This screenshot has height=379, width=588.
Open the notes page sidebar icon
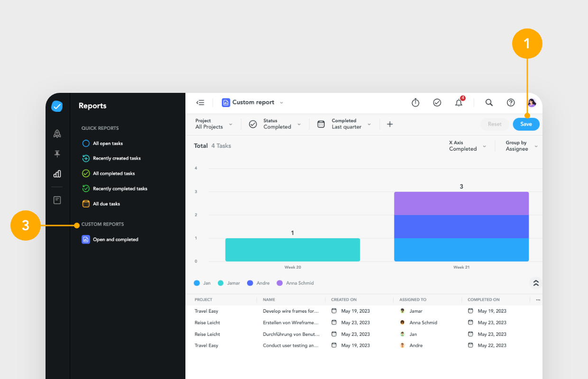click(x=57, y=200)
